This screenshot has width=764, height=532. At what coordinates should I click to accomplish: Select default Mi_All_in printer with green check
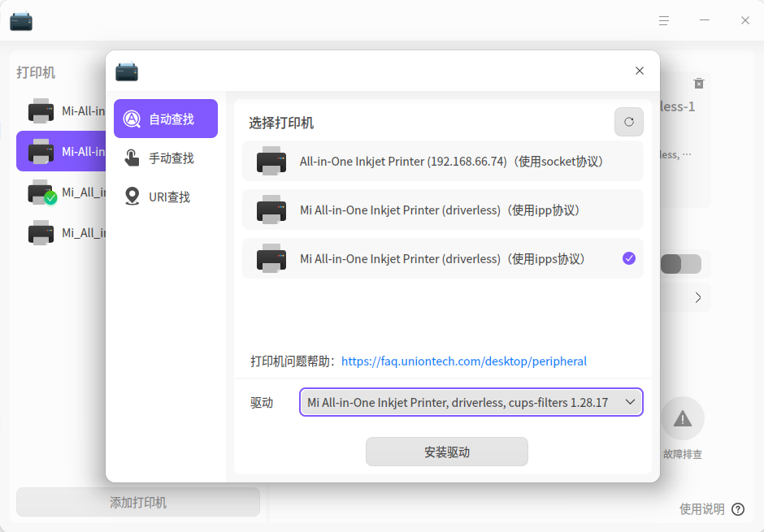(62, 192)
